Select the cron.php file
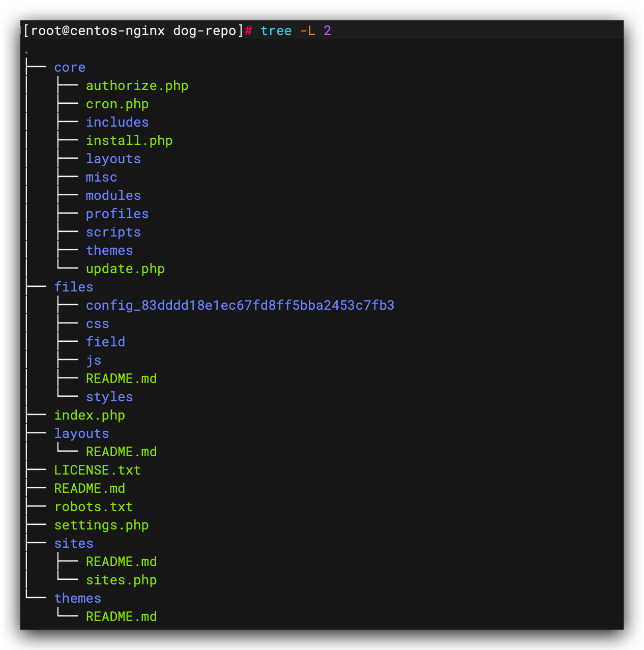 tap(117, 104)
